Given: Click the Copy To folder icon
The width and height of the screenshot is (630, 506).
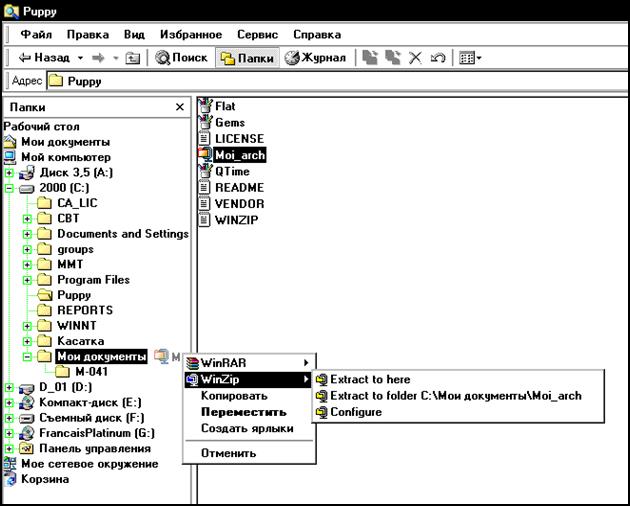Looking at the screenshot, I should [x=393, y=58].
